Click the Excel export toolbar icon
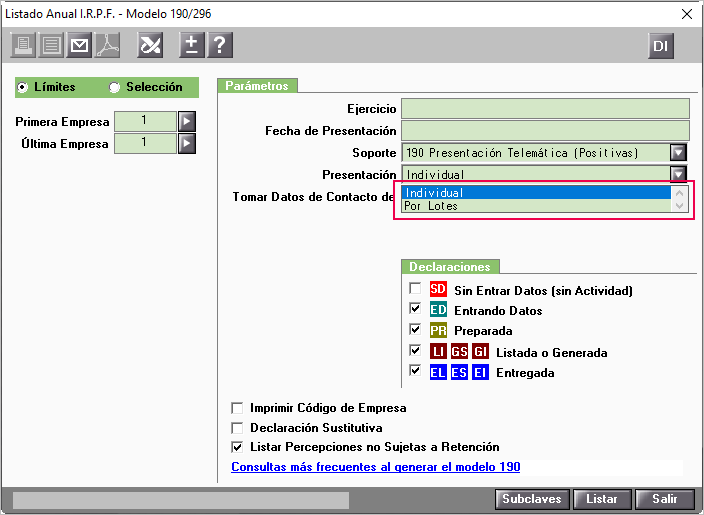Image resolution: width=704 pixels, height=515 pixels. tap(150, 45)
